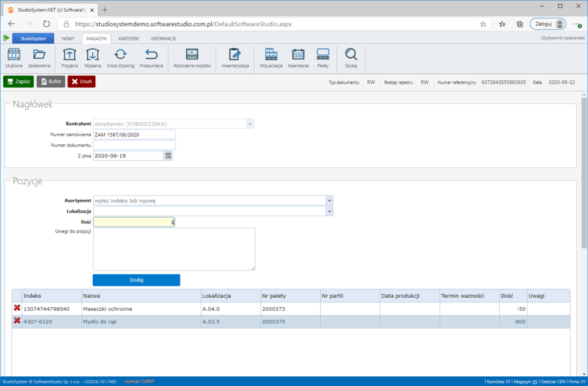588x386 pixels.
Task: Click the Numer zamówienia field
Action: (134, 135)
